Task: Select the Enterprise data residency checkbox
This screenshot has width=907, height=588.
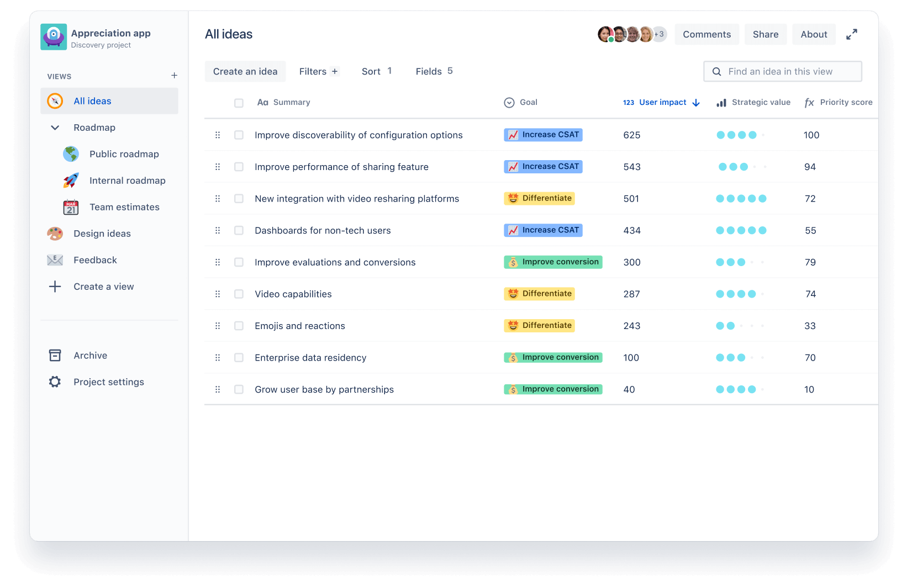Action: [x=239, y=358]
